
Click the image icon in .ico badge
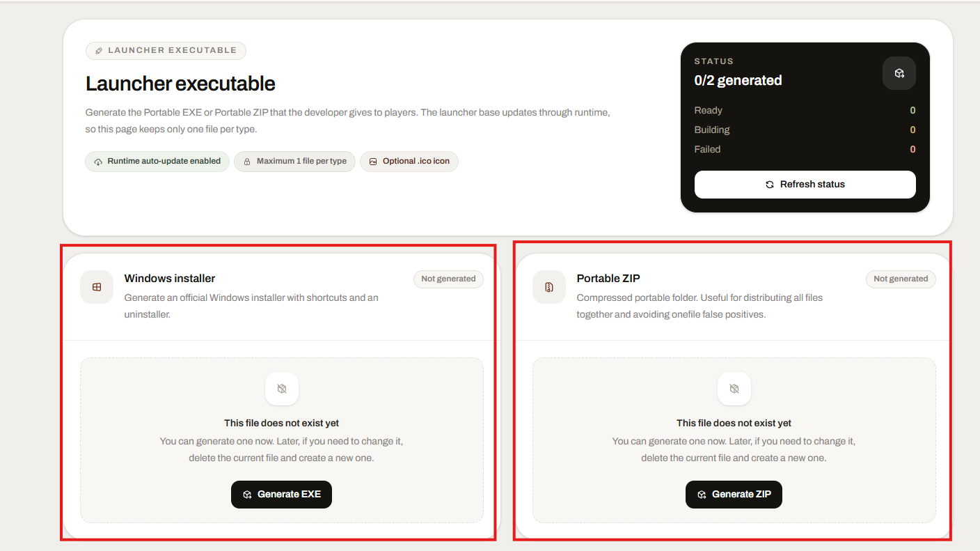coord(373,162)
